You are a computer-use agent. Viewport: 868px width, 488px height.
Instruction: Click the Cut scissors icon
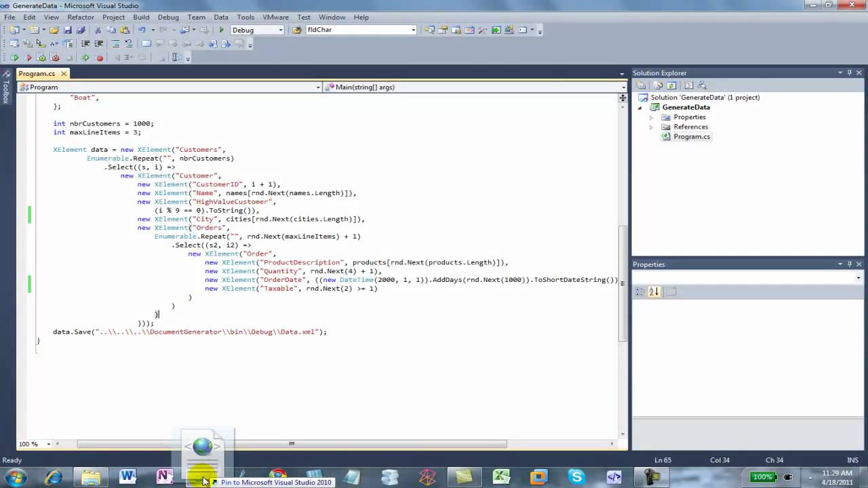(x=98, y=30)
